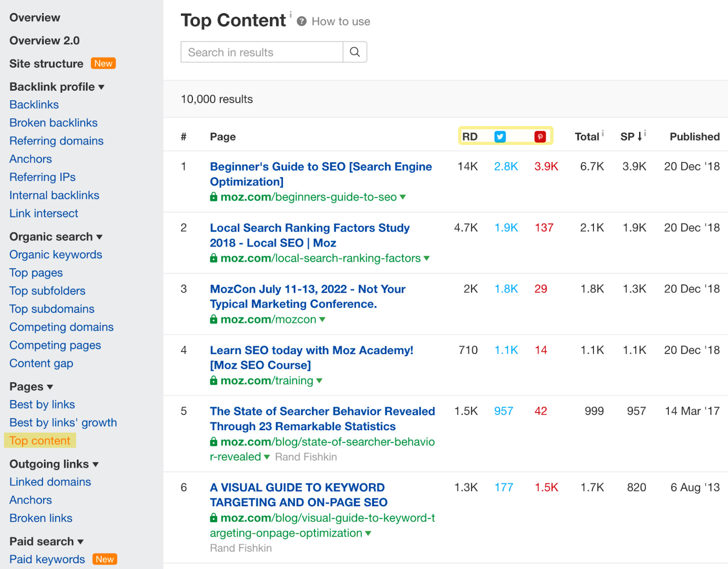
Task: Open Local Search Ranking Factors Study link
Action: (x=309, y=235)
